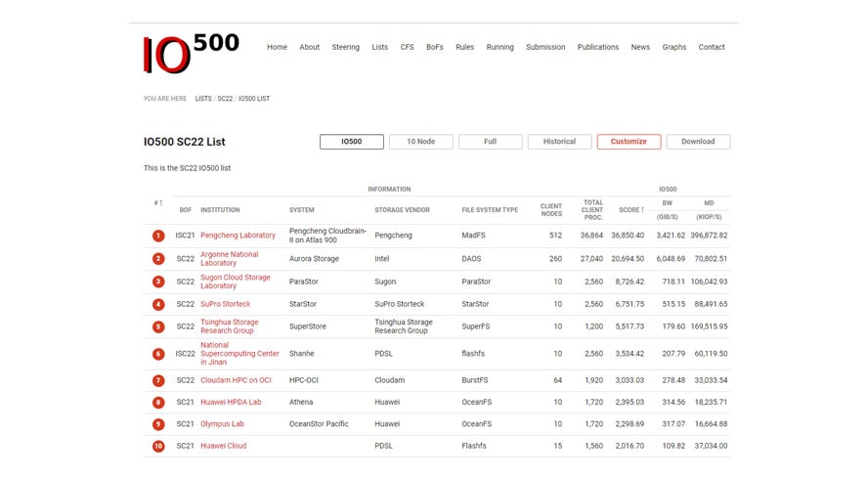The height and width of the screenshot is (477, 868).
Task: Click MadFS file system cell
Action: pos(473,236)
